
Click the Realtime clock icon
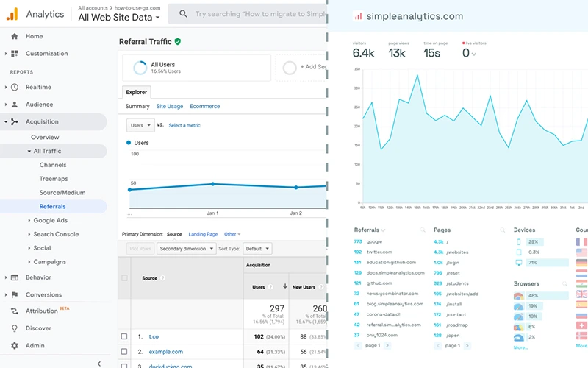(14, 87)
